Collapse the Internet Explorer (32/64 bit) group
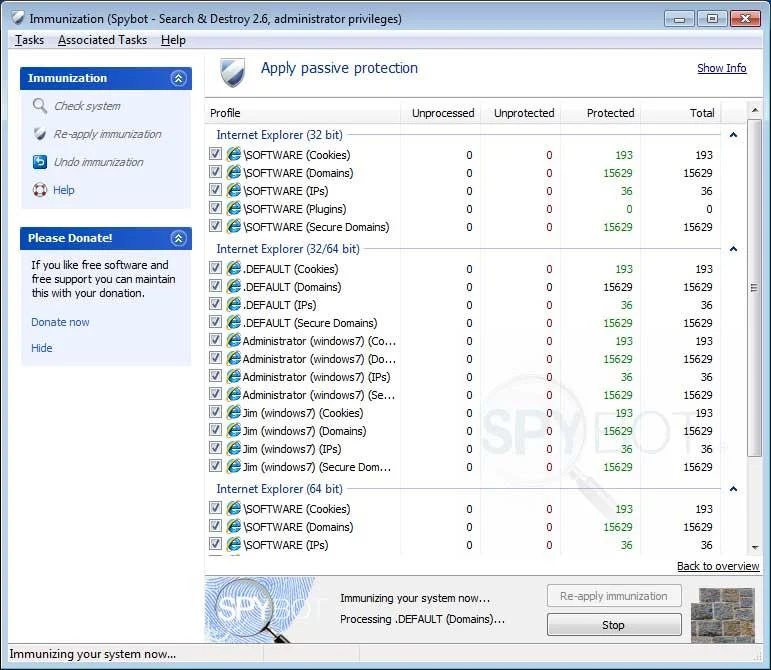The image size is (771, 670). (733, 249)
